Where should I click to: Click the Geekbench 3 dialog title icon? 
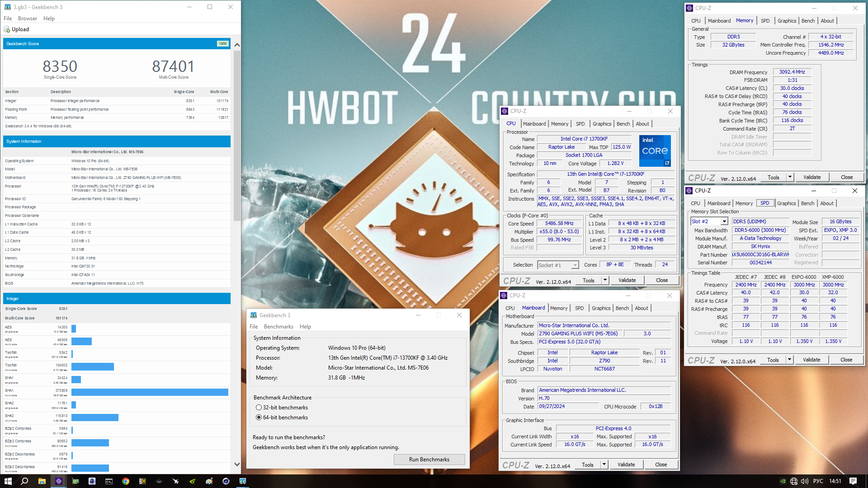pos(254,315)
